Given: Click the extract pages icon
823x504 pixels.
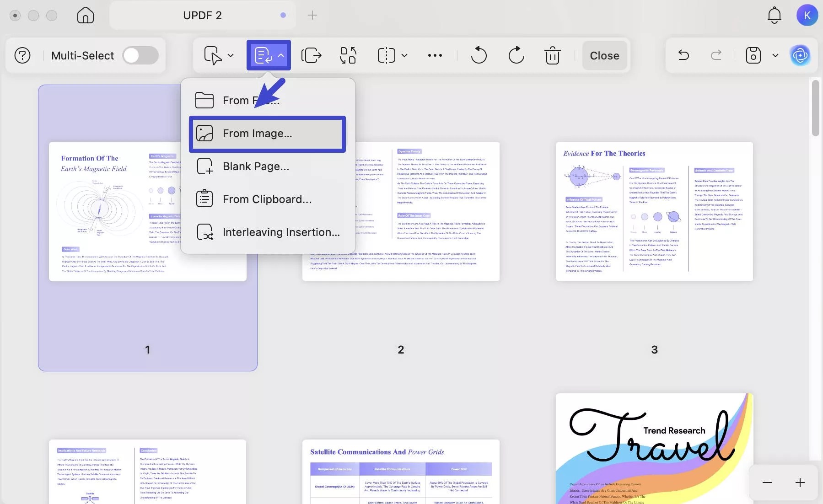Looking at the screenshot, I should (x=312, y=55).
